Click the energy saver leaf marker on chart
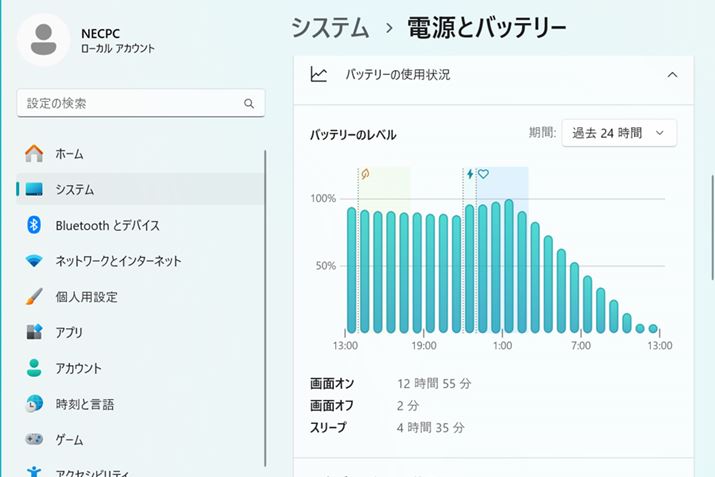Viewport: 715px width, 477px height. point(365,174)
